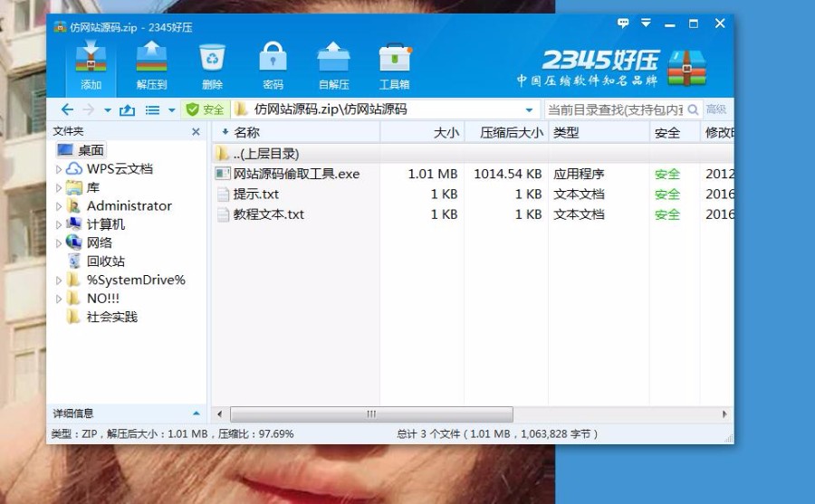The height and width of the screenshot is (504, 815).
Task: Click the list view mode icon
Action: pos(152,109)
